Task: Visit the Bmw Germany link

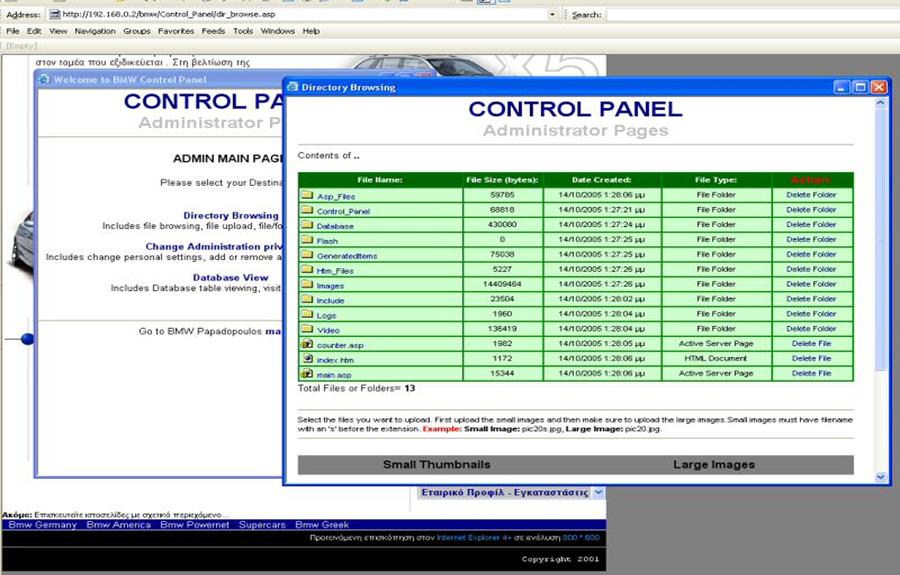Action: click(x=42, y=525)
